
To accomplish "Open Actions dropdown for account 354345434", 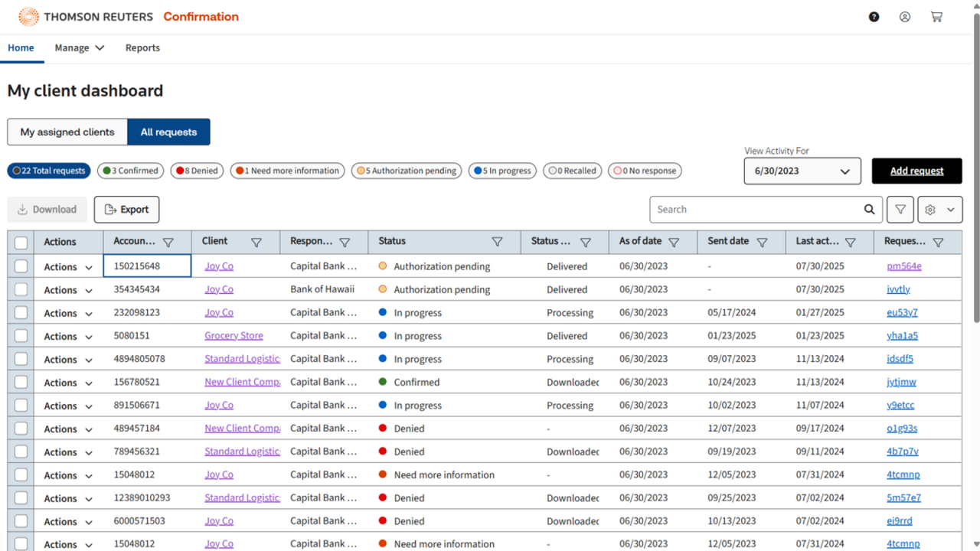I will coord(68,290).
